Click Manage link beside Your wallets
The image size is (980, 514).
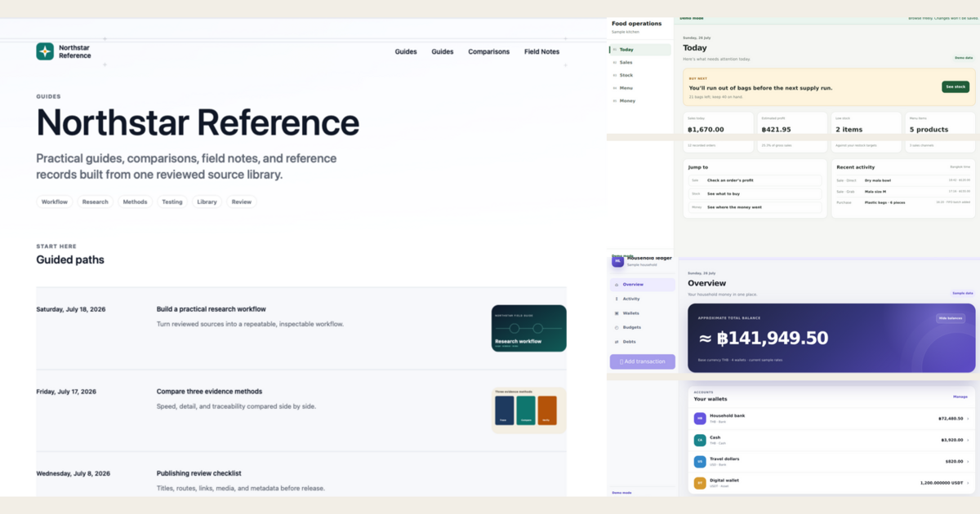coord(960,397)
